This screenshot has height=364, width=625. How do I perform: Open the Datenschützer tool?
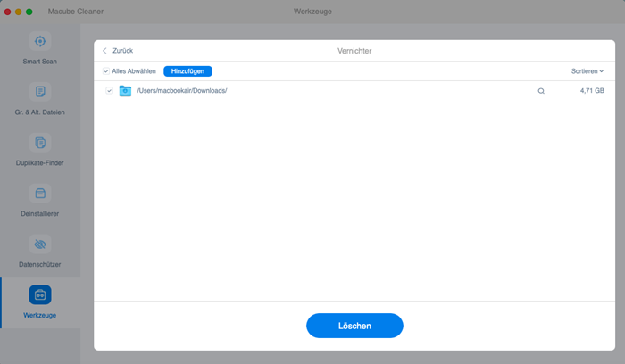pos(40,252)
